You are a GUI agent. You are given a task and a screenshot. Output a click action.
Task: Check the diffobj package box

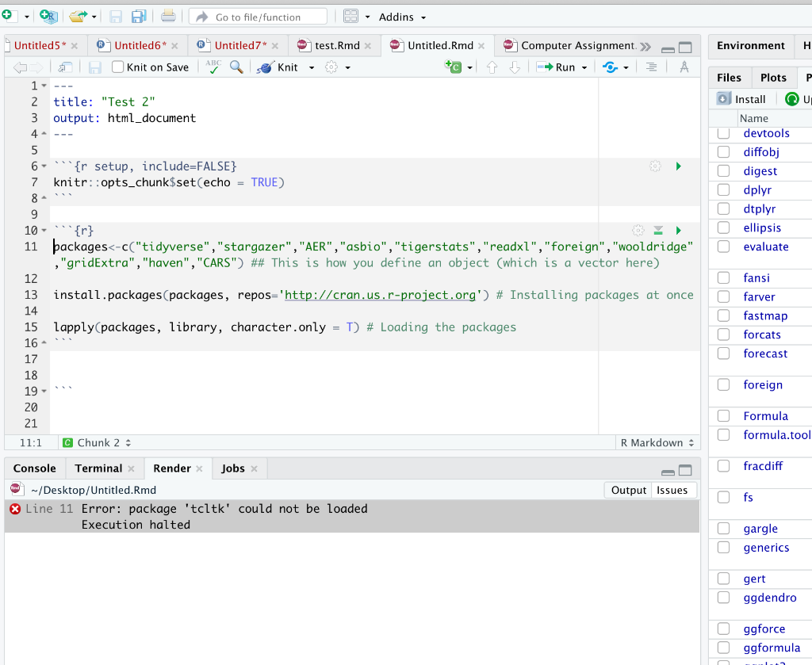click(723, 151)
